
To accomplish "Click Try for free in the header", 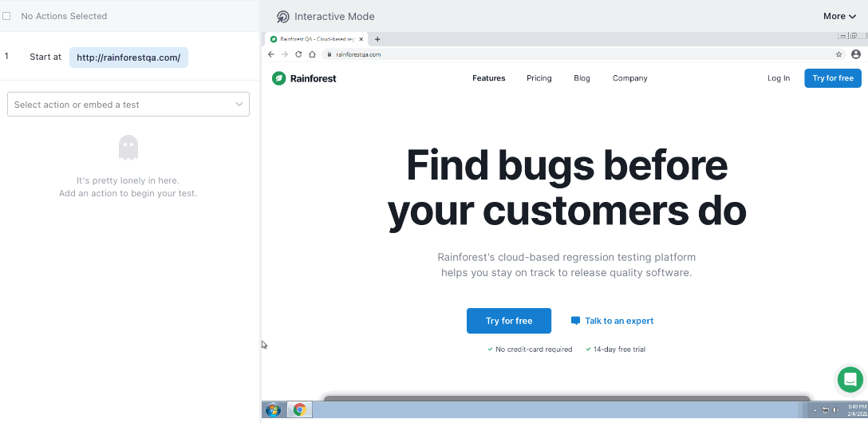I will 833,78.
